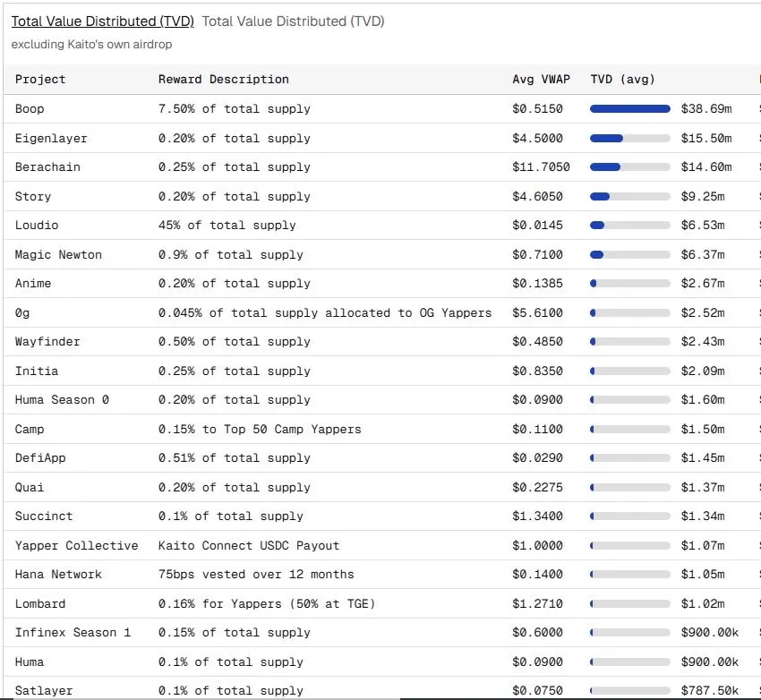
Task: Select the Infinex Season 1 project name
Action: (x=73, y=633)
